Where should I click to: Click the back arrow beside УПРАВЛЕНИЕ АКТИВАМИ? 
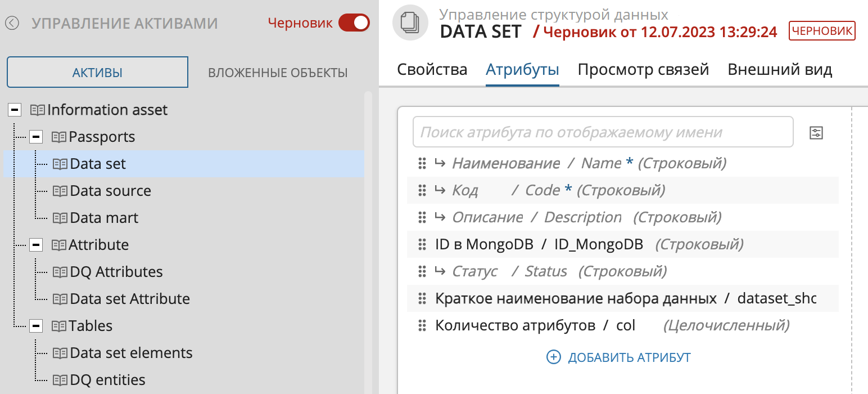click(x=12, y=23)
